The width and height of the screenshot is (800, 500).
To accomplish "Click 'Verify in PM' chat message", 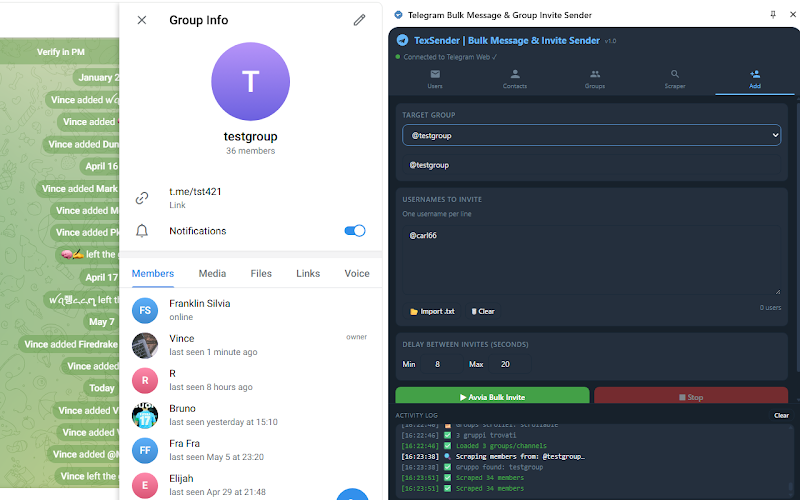I will 60,52.
